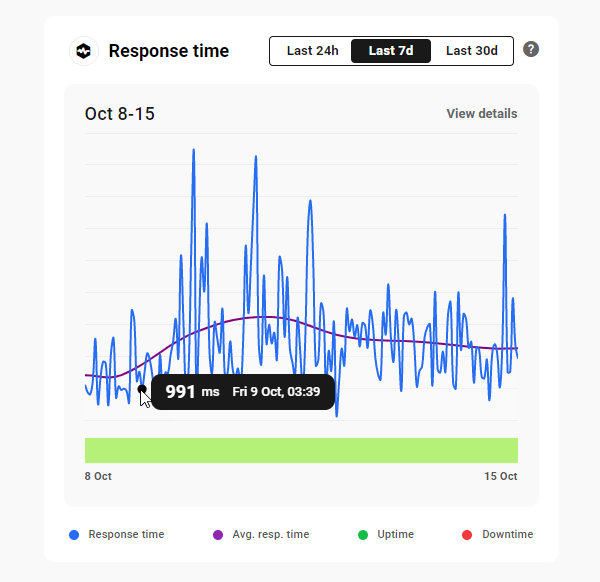The image size is (600, 582).
Task: Toggle the Uptime legend label
Action: click(x=395, y=535)
